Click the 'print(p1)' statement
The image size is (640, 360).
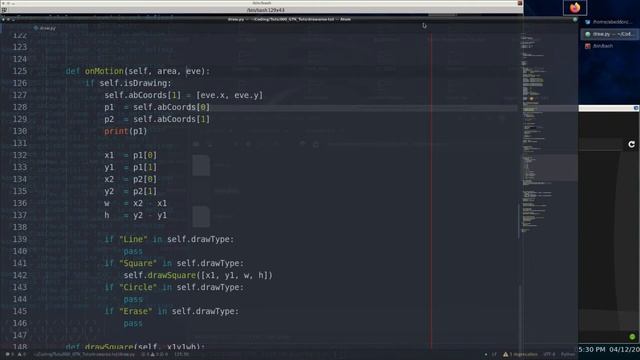125,131
